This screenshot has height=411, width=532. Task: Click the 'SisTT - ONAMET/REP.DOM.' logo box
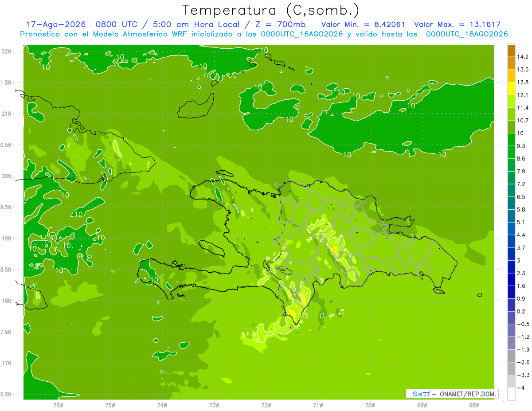pos(452,393)
